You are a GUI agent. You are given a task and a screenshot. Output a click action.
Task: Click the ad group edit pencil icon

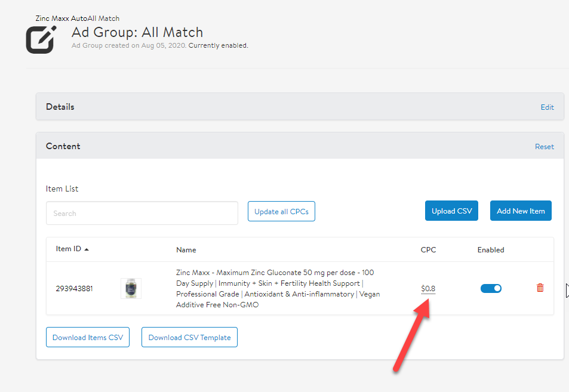tap(41, 39)
